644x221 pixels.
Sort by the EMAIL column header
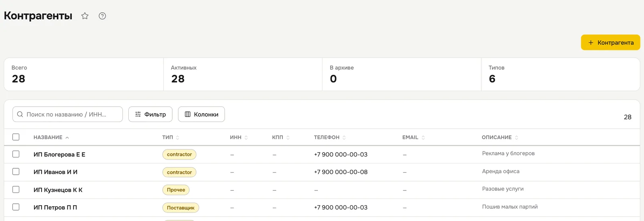(x=410, y=137)
